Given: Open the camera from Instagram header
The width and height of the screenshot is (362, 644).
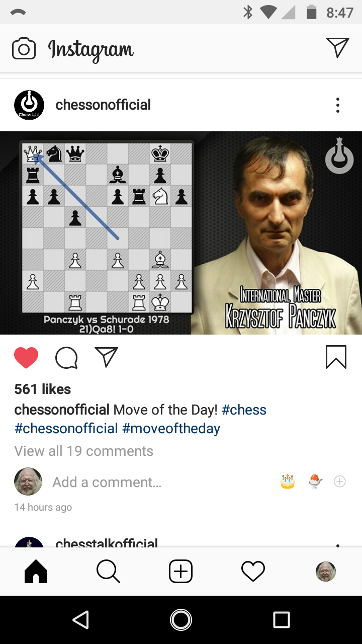Looking at the screenshot, I should click(24, 49).
